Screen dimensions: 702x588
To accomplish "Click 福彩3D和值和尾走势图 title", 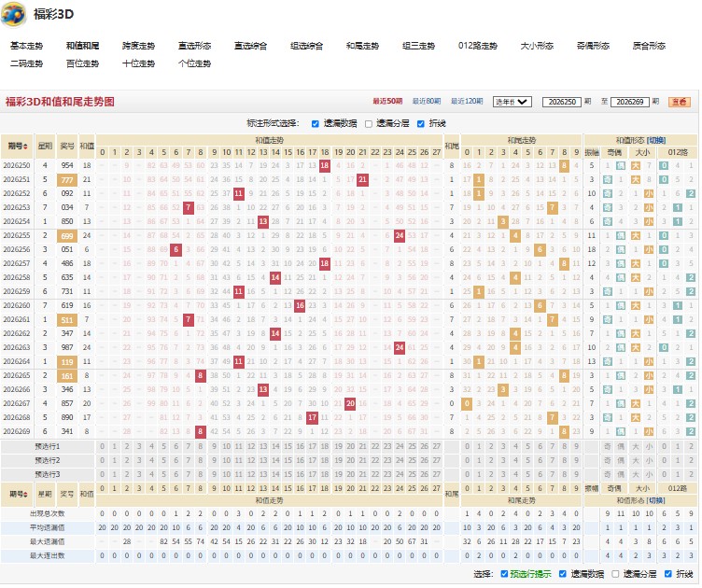I will click(60, 102).
